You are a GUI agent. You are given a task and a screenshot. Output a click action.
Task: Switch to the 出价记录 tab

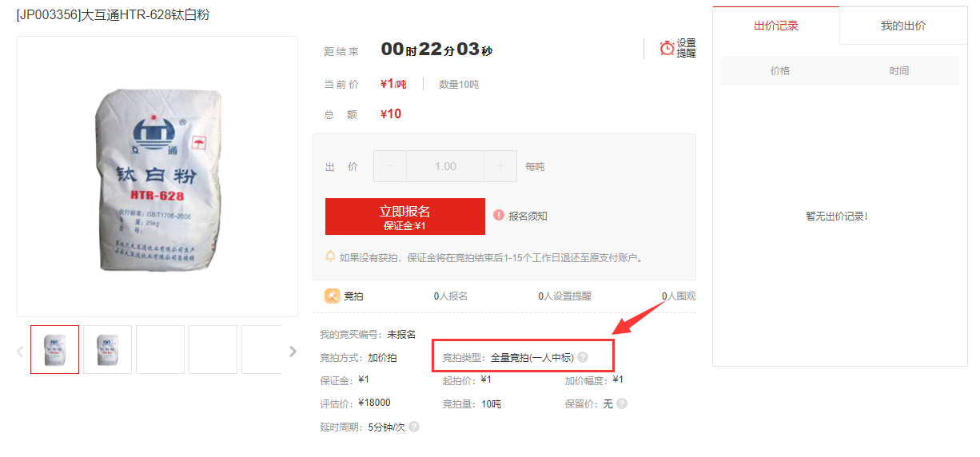point(776,26)
